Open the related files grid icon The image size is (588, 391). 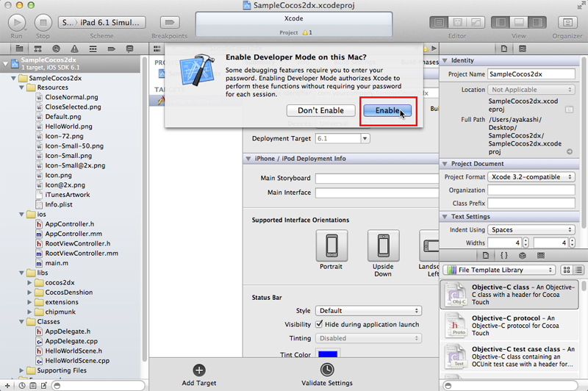157,49
